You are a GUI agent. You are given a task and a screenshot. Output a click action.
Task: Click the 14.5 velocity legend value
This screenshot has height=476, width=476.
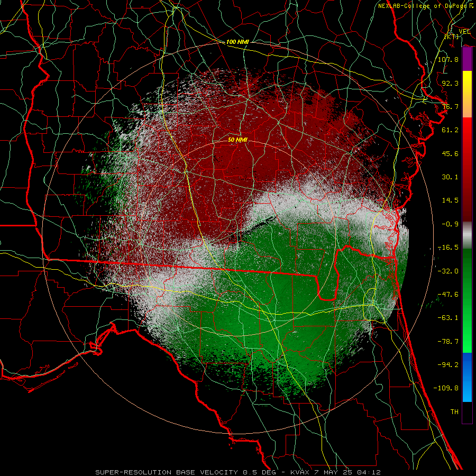(450, 200)
